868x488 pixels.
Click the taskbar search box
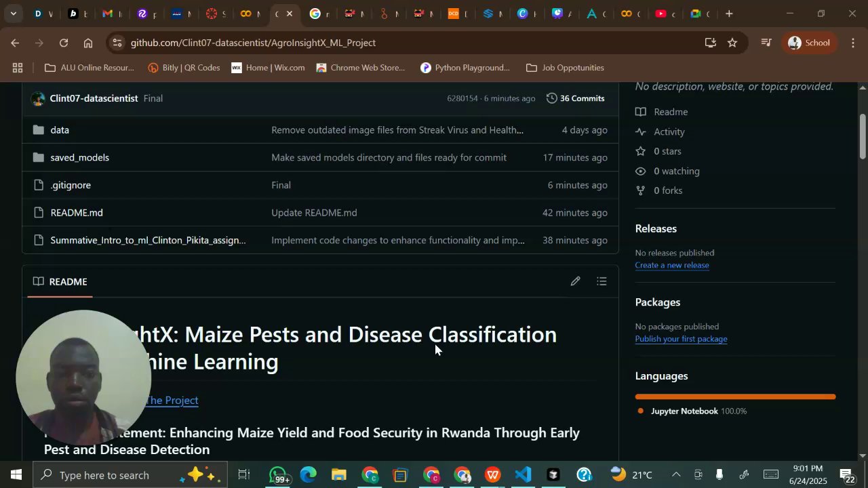(130, 474)
